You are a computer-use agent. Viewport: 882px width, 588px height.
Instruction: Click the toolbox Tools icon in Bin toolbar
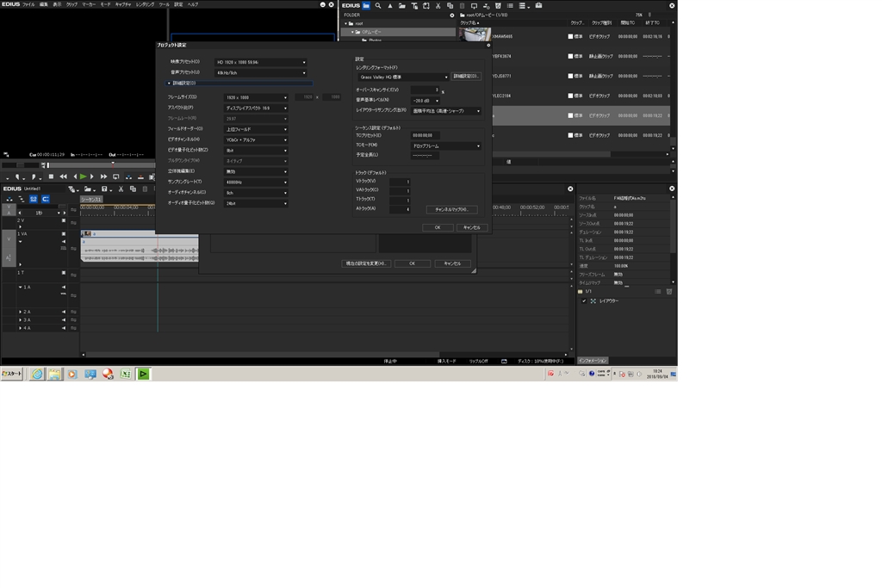point(538,6)
